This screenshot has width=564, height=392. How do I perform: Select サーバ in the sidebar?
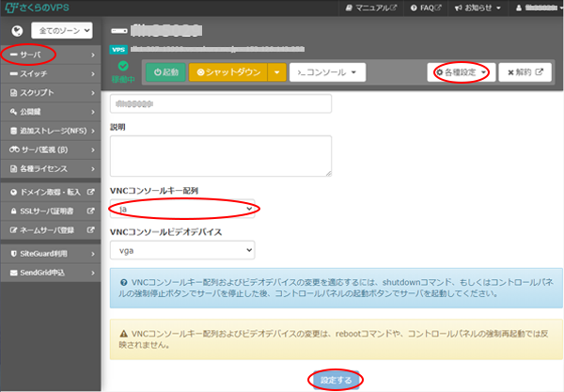click(51, 55)
